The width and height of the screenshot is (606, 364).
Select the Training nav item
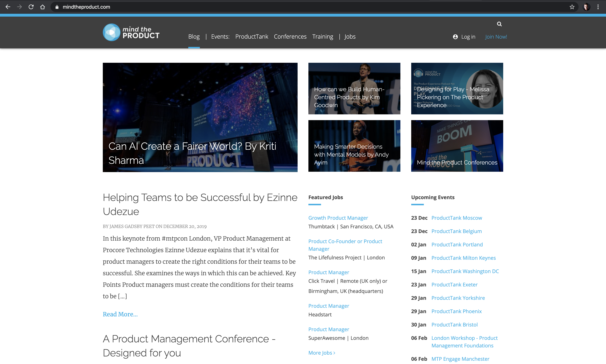point(322,37)
